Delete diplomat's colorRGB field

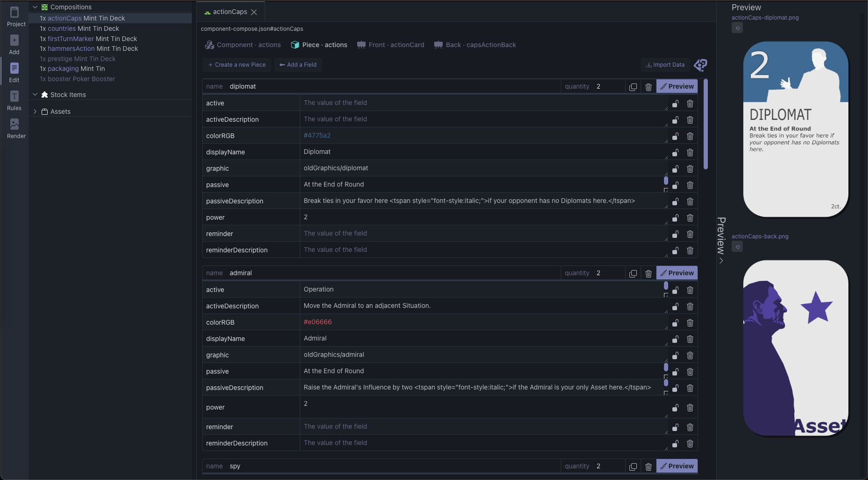[x=690, y=136]
